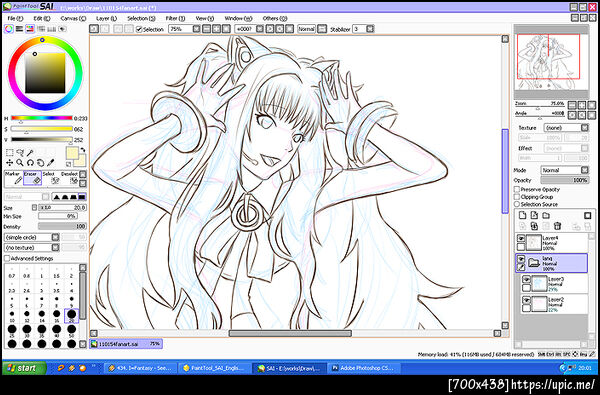Switch to Adobe Photoshop CS taskbar button
This screenshot has height=395, width=600.
[365, 368]
